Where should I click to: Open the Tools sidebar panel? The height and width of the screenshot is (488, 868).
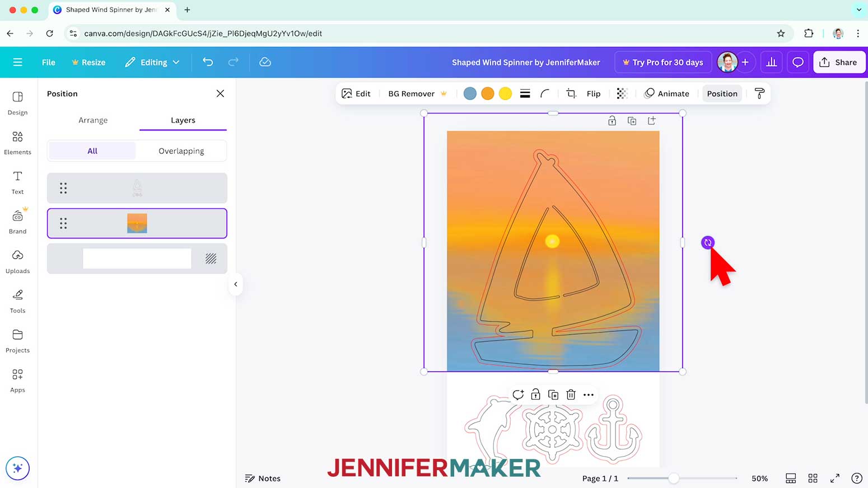click(x=18, y=301)
